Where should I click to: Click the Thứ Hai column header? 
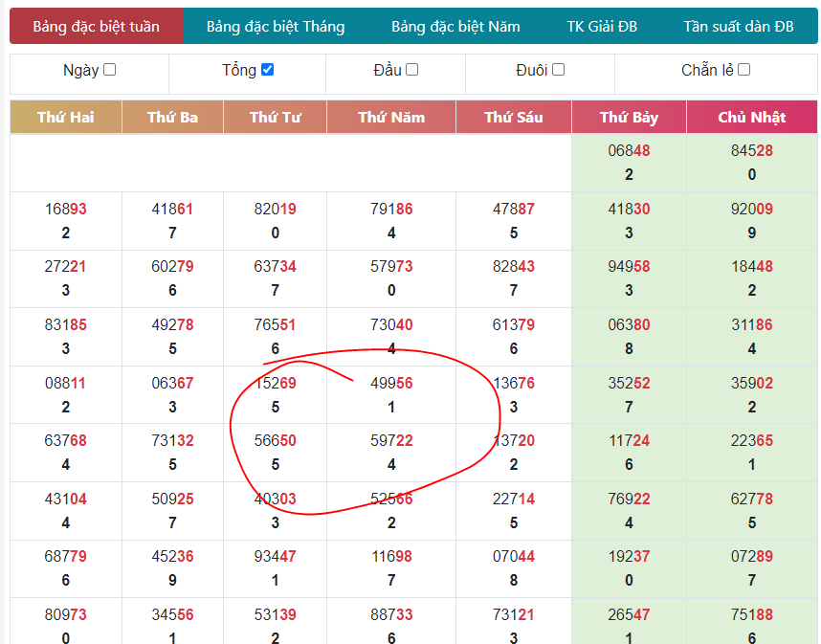pyautogui.click(x=66, y=118)
